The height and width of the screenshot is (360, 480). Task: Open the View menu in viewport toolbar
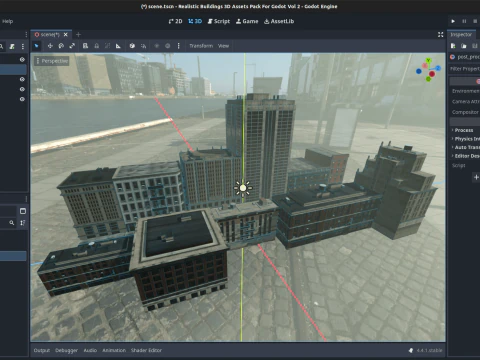point(223,46)
